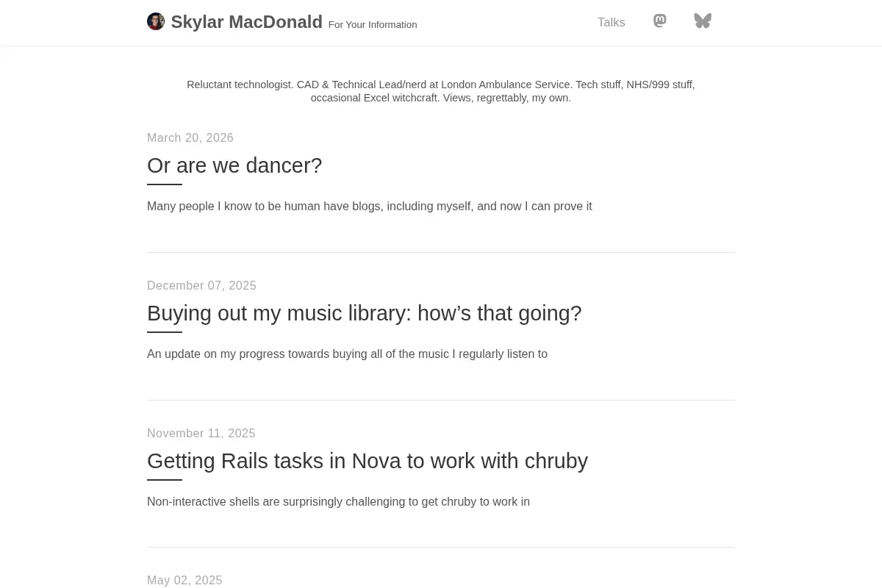
Task: Click the underline beneath 'Getting Rails tasks' title
Action: tap(165, 480)
